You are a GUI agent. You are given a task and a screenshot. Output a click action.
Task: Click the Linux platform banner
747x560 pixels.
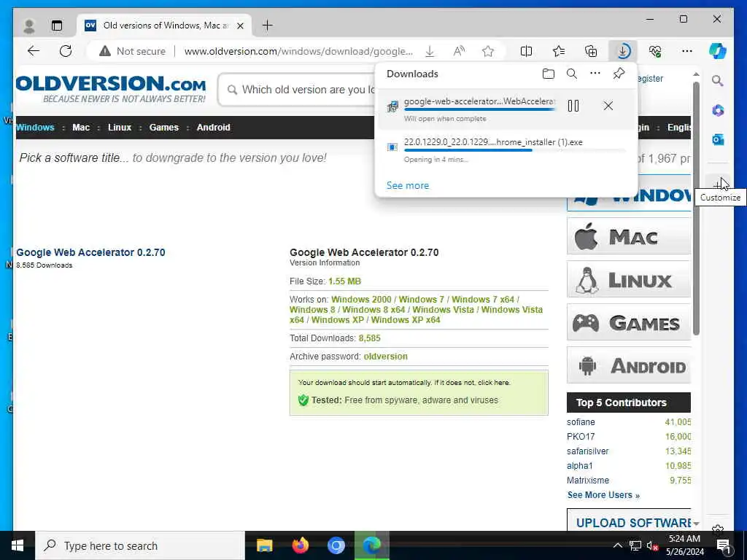pos(629,279)
